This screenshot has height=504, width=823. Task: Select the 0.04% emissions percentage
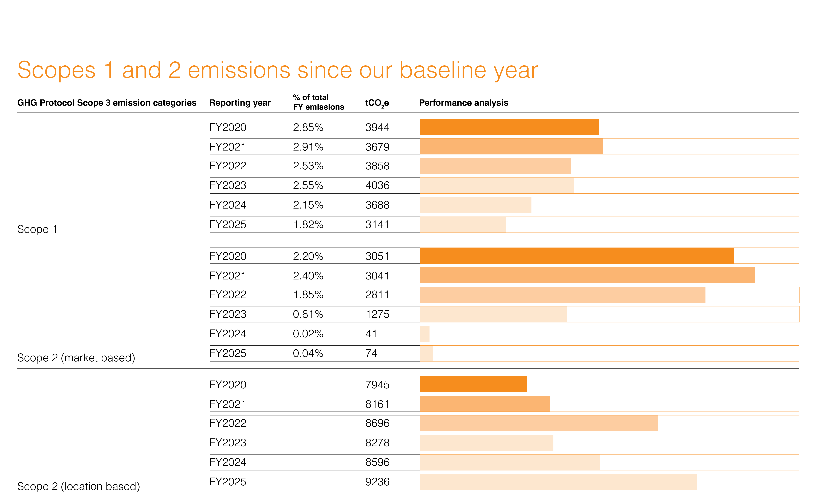[308, 353]
